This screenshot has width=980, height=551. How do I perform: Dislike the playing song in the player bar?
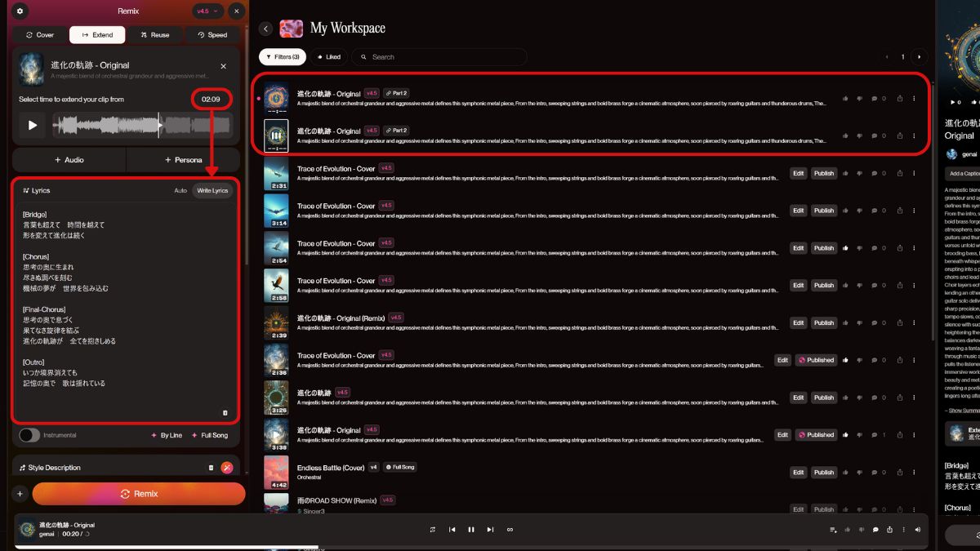coord(862,530)
